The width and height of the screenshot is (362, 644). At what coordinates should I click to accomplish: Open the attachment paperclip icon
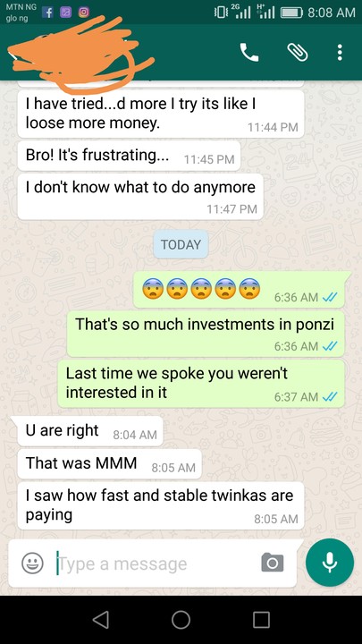(x=298, y=52)
